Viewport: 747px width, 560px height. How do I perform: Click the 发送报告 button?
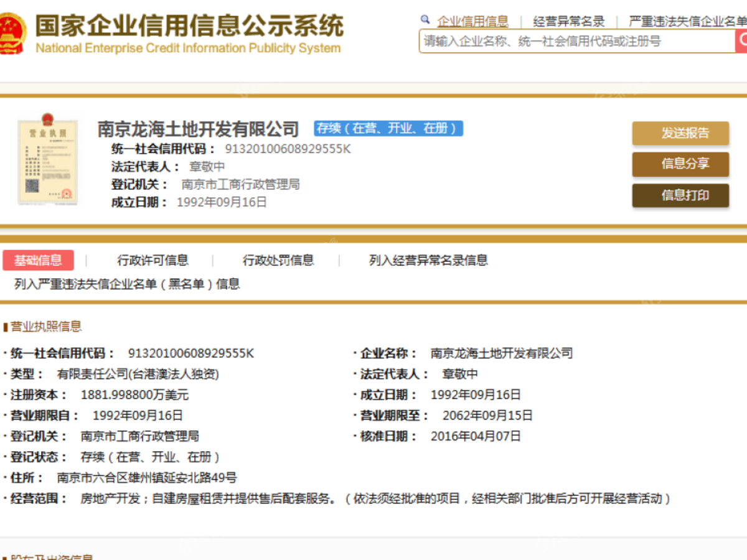pos(680,133)
